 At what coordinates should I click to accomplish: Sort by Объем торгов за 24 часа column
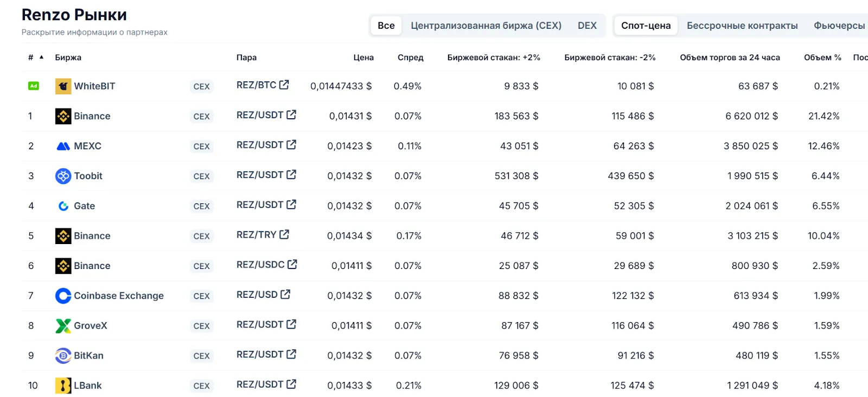click(x=730, y=57)
